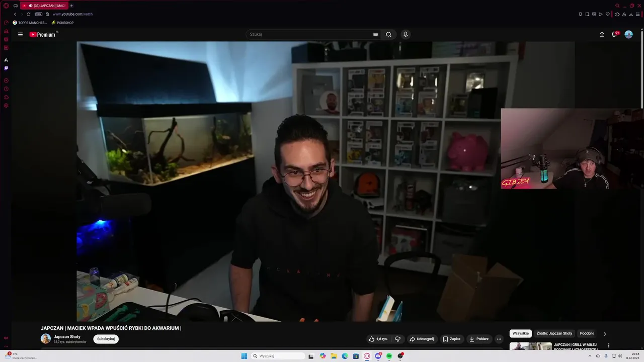Open Spotify from the taskbar
The height and width of the screenshot is (362, 644).
click(389, 356)
